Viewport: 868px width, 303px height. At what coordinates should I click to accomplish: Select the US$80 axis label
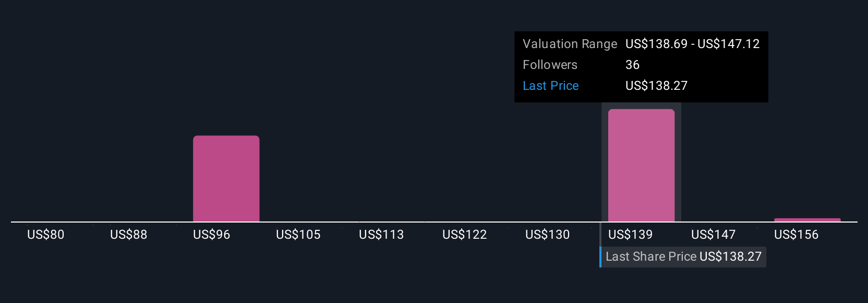(x=46, y=235)
